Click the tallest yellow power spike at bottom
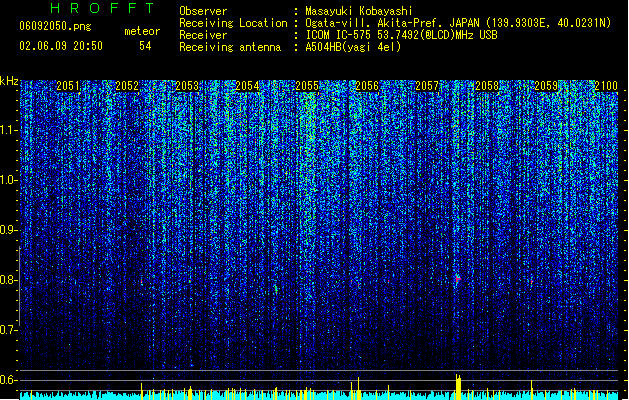 458,387
